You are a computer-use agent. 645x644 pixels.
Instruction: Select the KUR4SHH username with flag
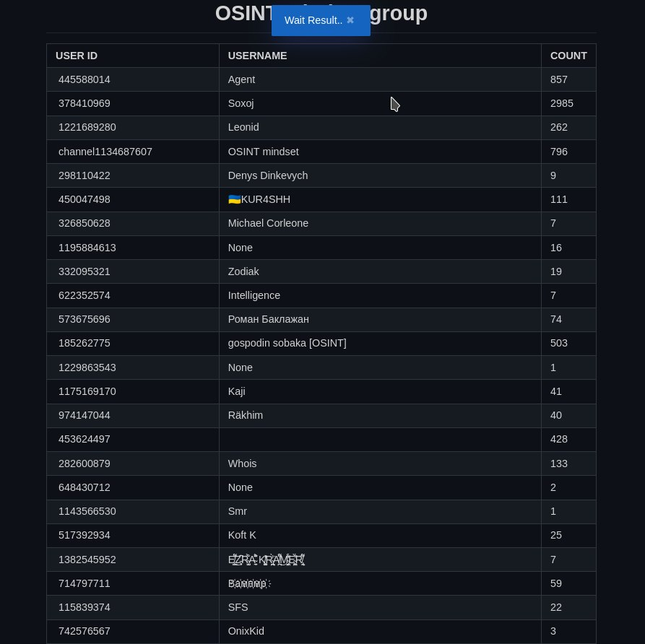(x=259, y=199)
